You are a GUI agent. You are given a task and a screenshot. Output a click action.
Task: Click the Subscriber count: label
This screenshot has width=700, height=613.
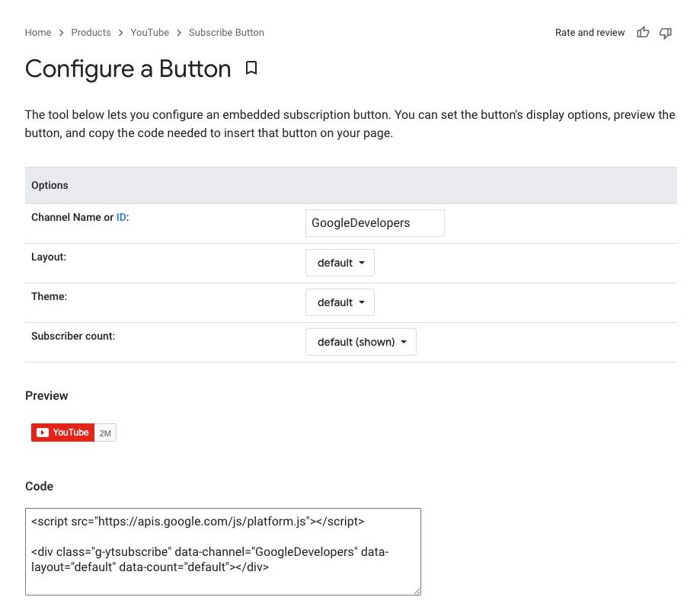coord(73,336)
